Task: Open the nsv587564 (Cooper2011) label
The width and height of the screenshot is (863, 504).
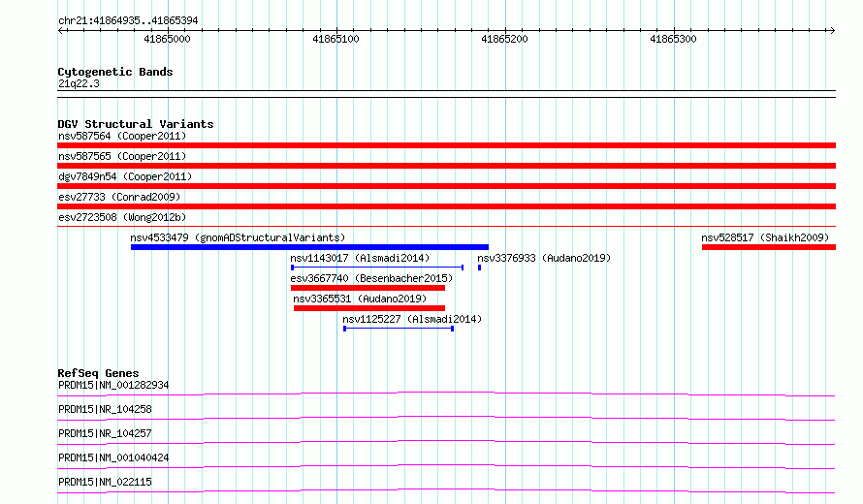Action: click(x=122, y=136)
